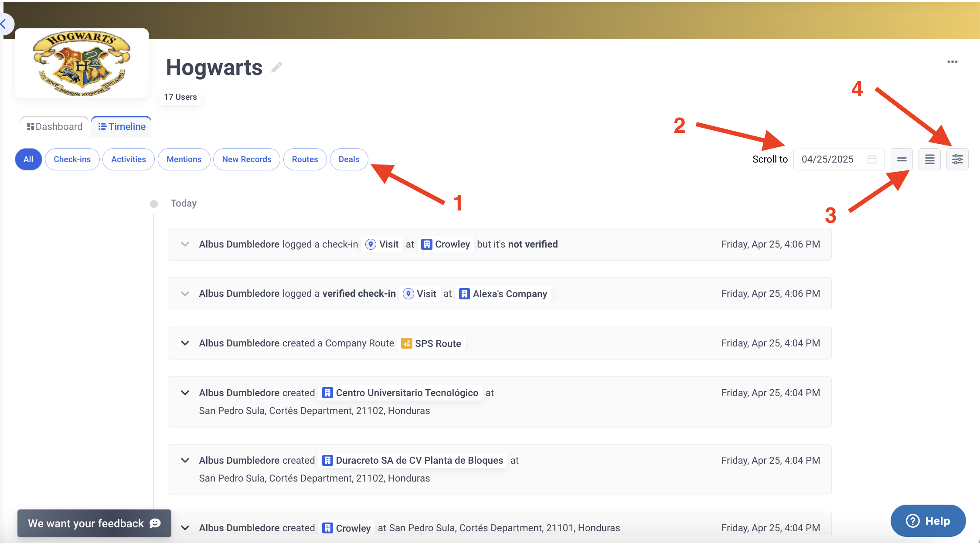Click the Hogwarts crest logo

tap(82, 63)
